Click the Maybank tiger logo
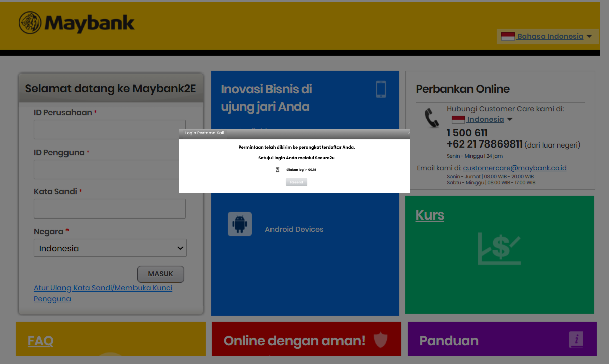609x364 pixels. pyautogui.click(x=30, y=23)
